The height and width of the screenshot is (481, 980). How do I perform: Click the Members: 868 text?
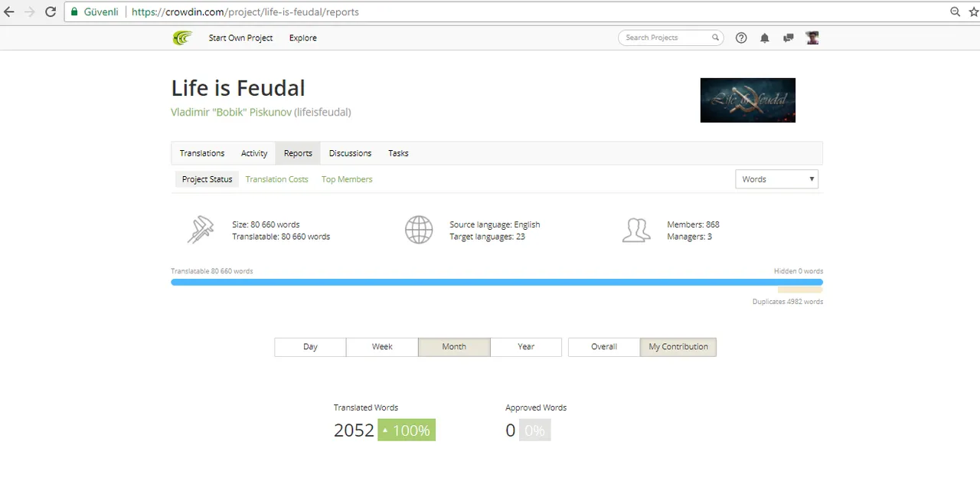coord(693,224)
